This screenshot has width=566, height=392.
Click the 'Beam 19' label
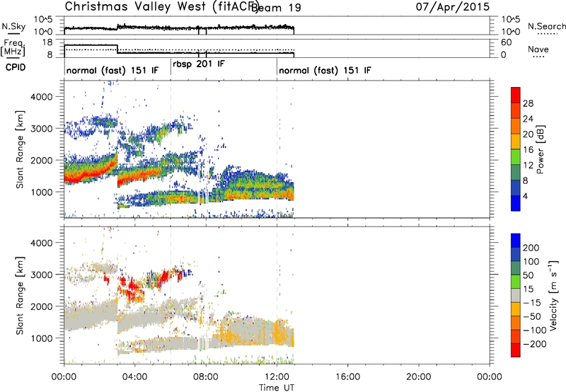click(276, 7)
